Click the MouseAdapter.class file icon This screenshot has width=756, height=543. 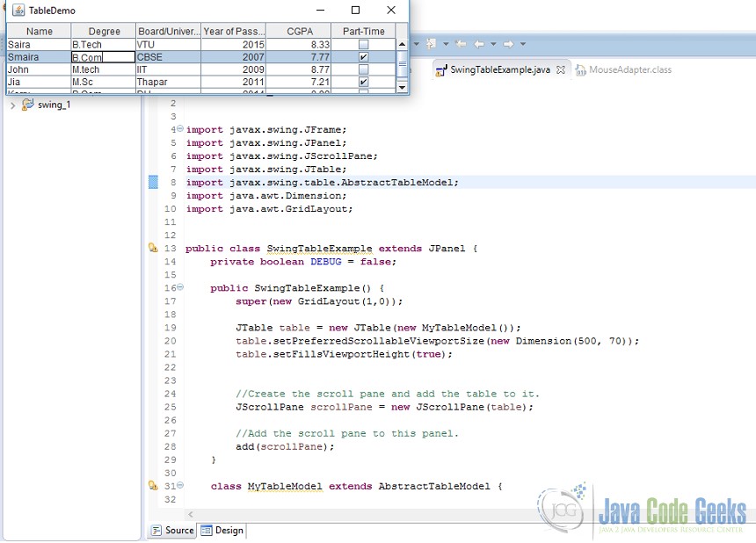click(580, 70)
